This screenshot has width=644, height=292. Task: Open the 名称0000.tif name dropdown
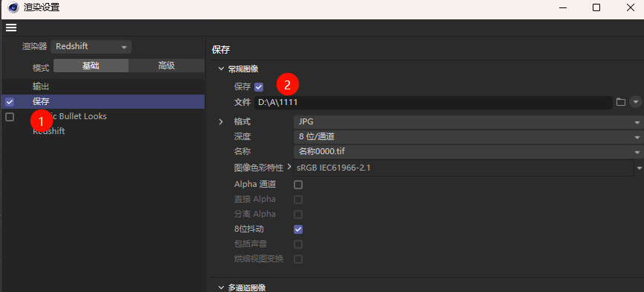coord(468,152)
